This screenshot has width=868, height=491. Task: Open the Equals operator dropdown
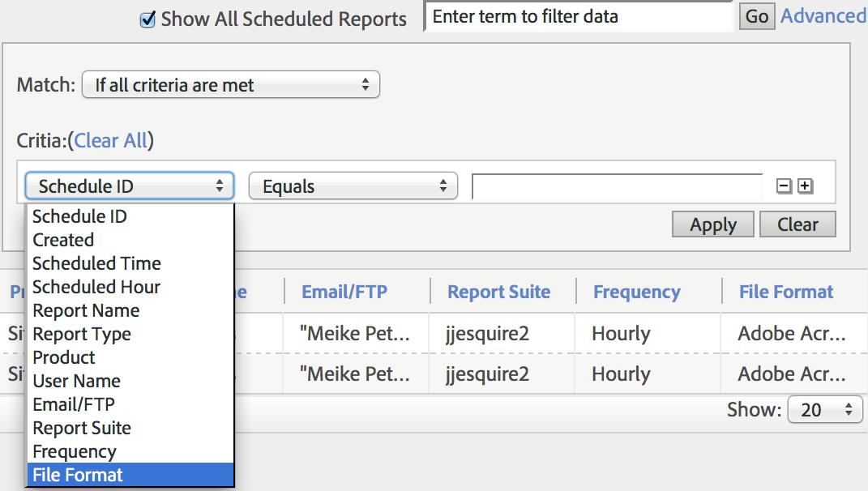point(353,186)
